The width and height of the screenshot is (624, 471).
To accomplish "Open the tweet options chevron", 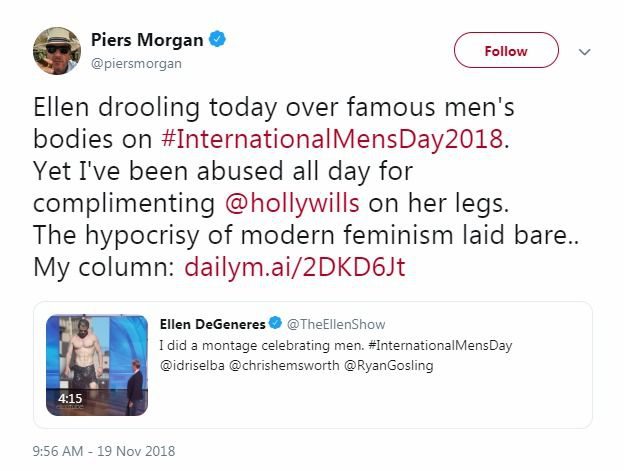I will point(584,52).
